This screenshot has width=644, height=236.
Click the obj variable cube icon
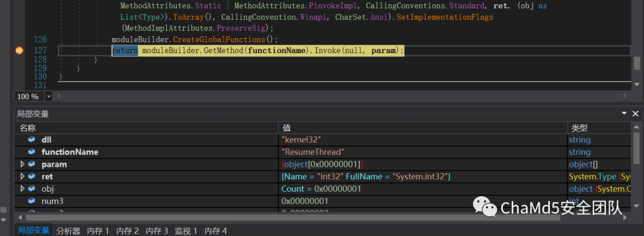tap(32, 189)
